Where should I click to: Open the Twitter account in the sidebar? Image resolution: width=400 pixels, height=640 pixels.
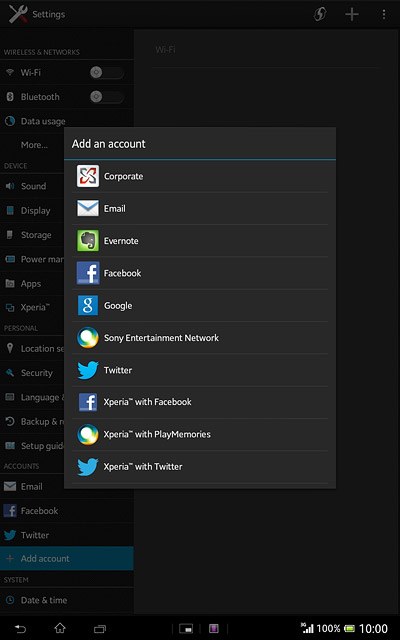[67, 535]
